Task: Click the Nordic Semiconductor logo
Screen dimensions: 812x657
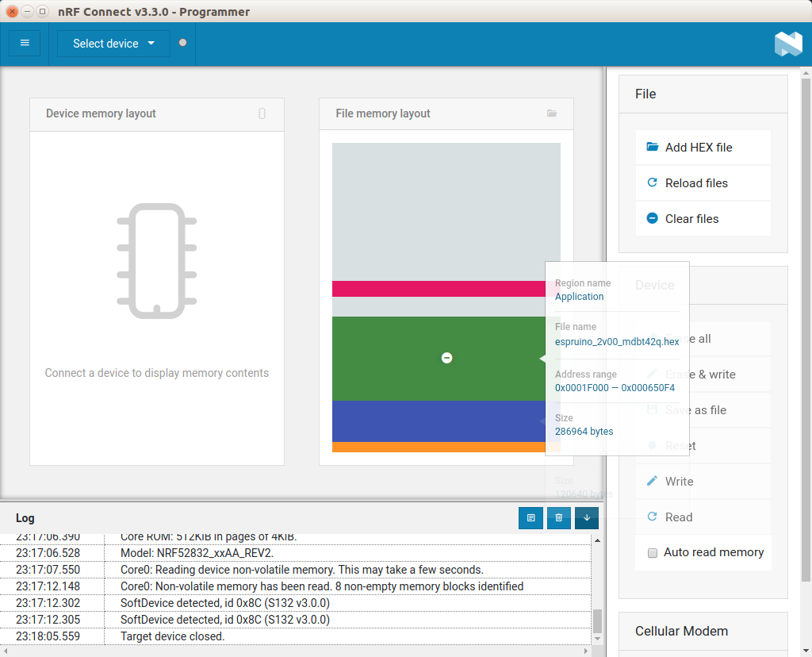Action: click(x=787, y=44)
